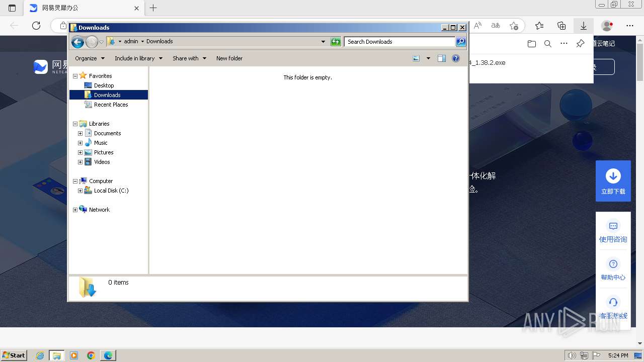Open Windows Explorer taskbar button
644x362 pixels.
point(57,355)
